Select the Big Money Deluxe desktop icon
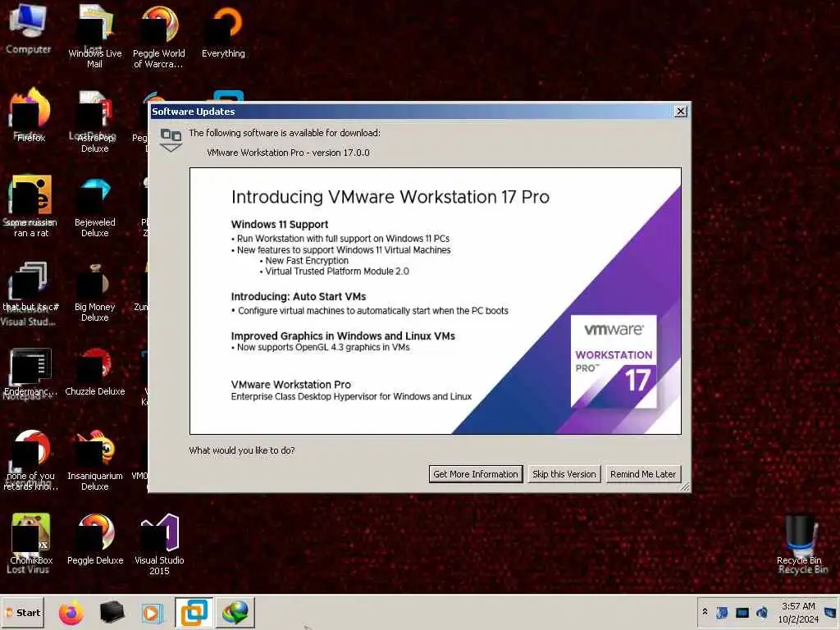Image resolution: width=840 pixels, height=630 pixels. coord(95,292)
